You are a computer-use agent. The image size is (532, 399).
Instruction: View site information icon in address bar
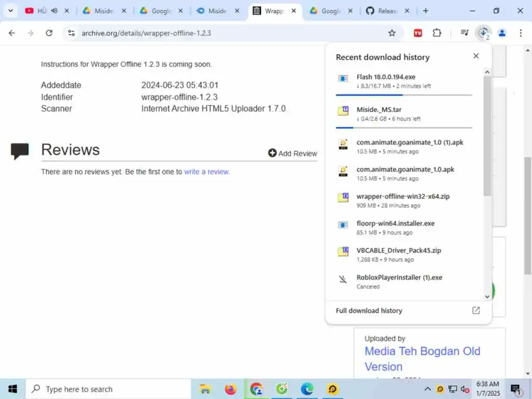pos(71,33)
